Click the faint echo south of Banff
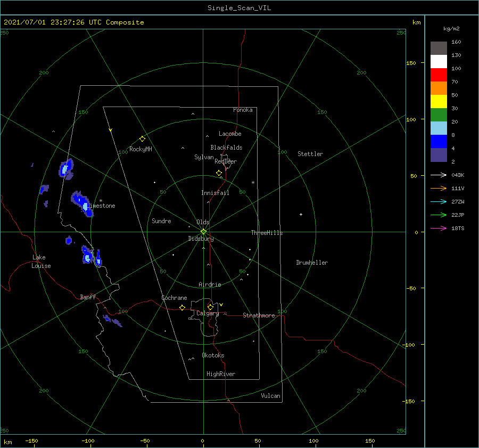 [113, 321]
